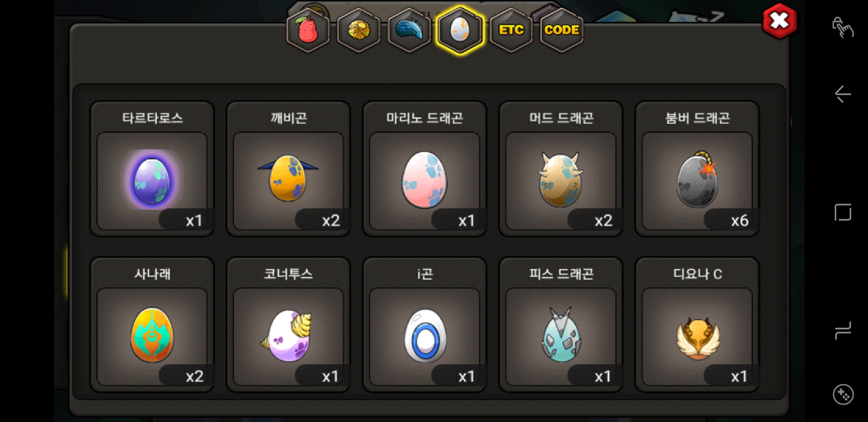
Task: Tap the Android back arrow
Action: 843,94
